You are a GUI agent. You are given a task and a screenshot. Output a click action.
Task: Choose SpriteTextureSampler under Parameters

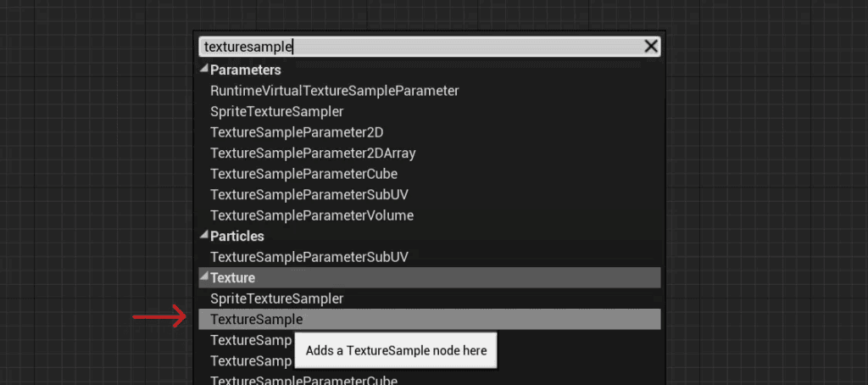tap(277, 112)
